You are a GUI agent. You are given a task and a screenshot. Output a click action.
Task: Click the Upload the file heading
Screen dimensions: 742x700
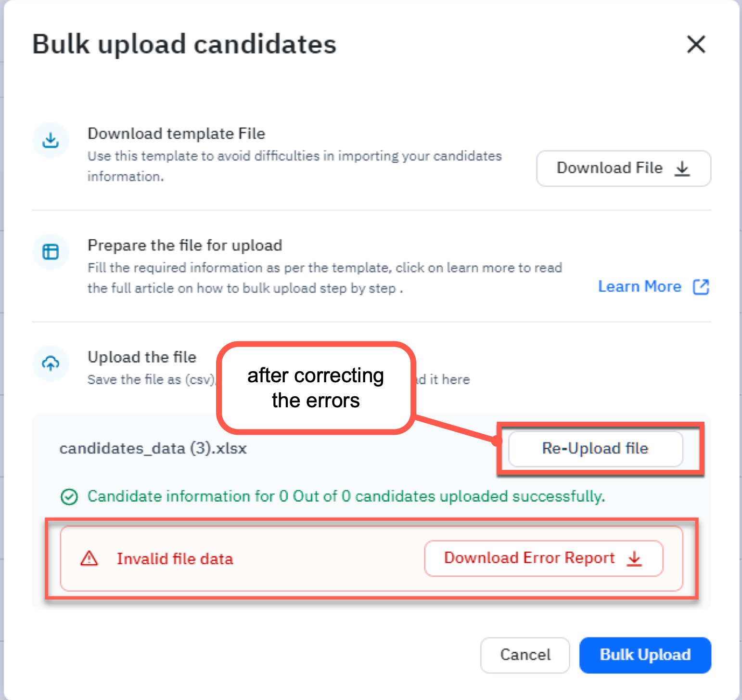pos(142,357)
